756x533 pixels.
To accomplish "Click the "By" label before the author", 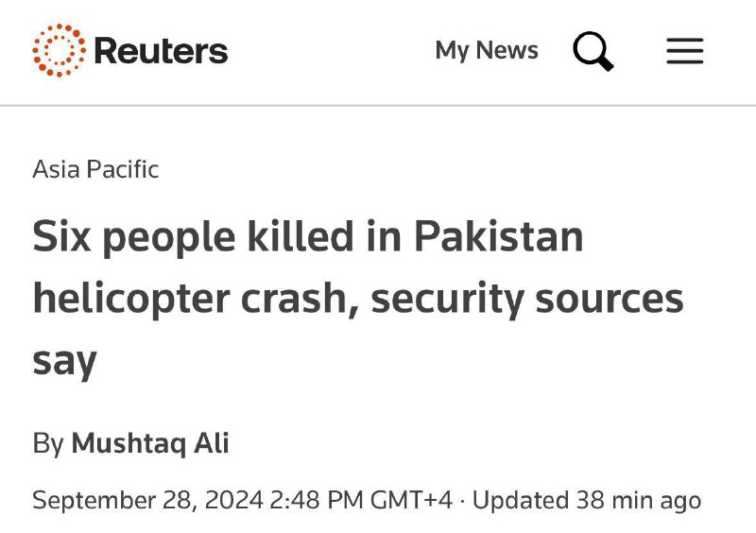I will point(47,442).
